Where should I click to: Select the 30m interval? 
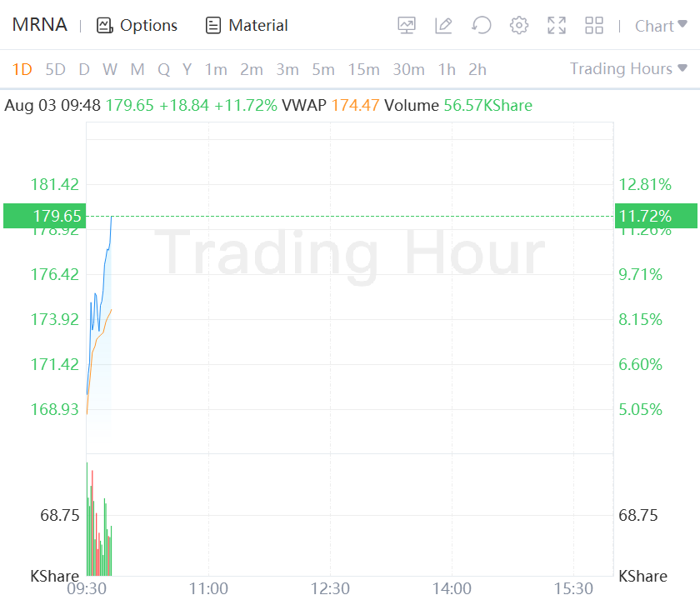point(408,69)
